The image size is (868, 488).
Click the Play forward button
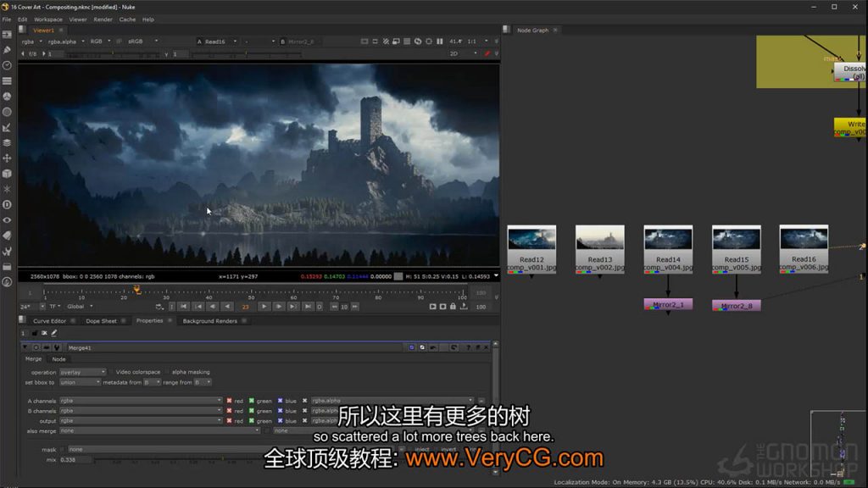point(264,307)
